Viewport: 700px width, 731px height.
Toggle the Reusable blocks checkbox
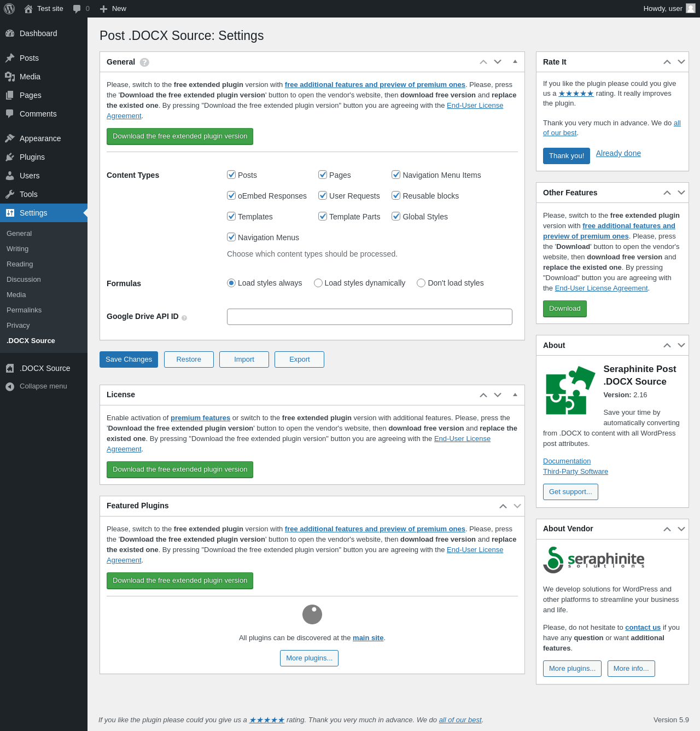click(x=396, y=195)
